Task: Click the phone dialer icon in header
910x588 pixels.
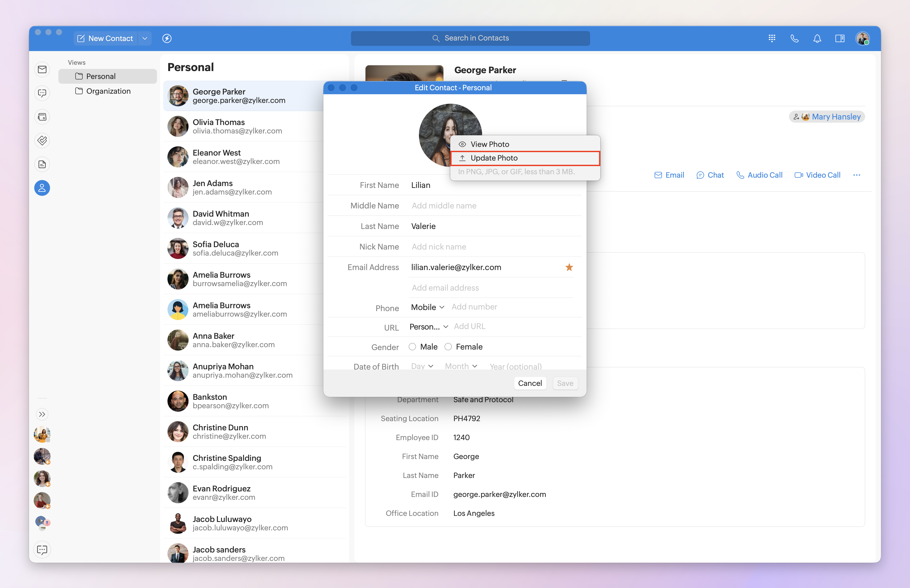Action: [794, 38]
